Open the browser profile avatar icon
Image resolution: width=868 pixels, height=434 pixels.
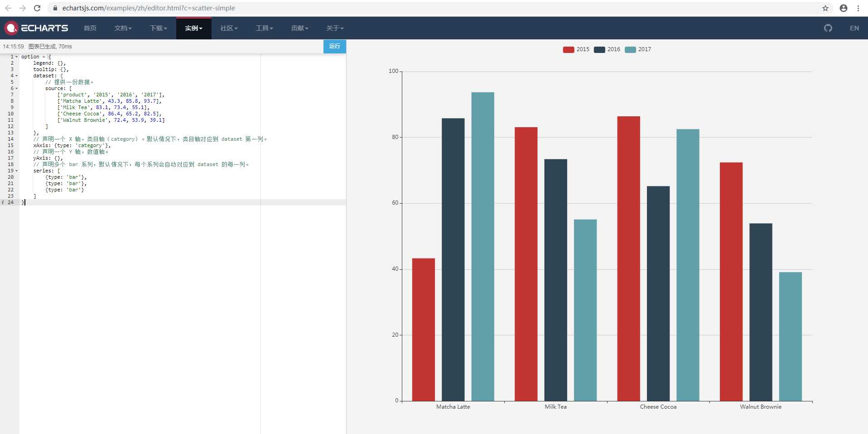point(844,8)
